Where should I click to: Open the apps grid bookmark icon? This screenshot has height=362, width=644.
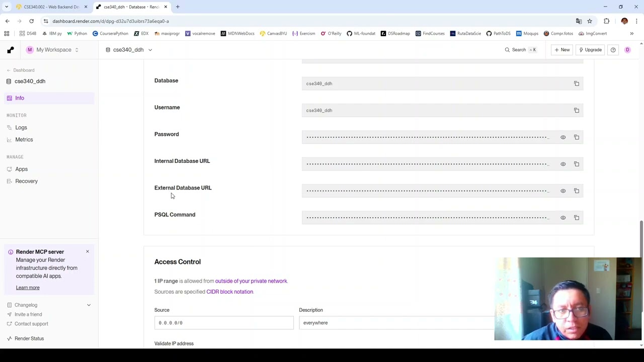coord(7,34)
